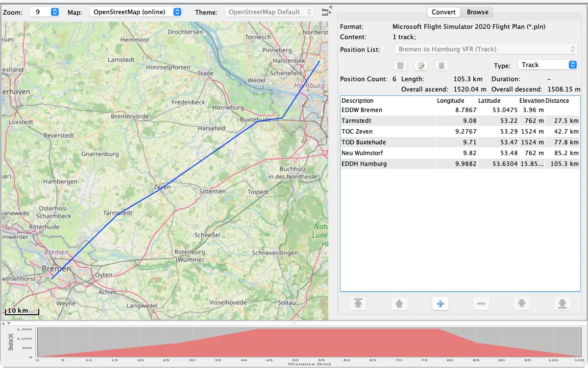Click the Elevation column header
Viewport: 588px width, 368px height.
point(532,101)
